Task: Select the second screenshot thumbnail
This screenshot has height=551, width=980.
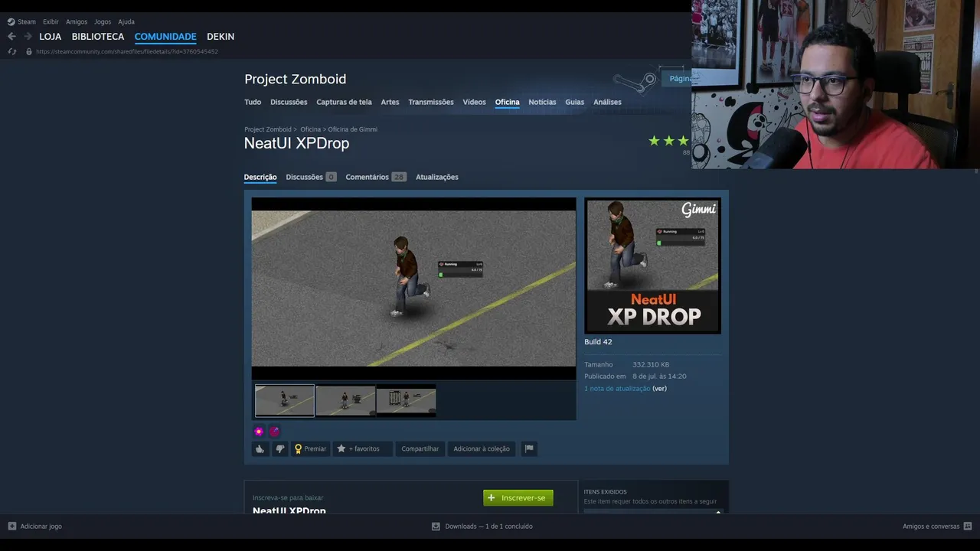Action: [345, 401]
